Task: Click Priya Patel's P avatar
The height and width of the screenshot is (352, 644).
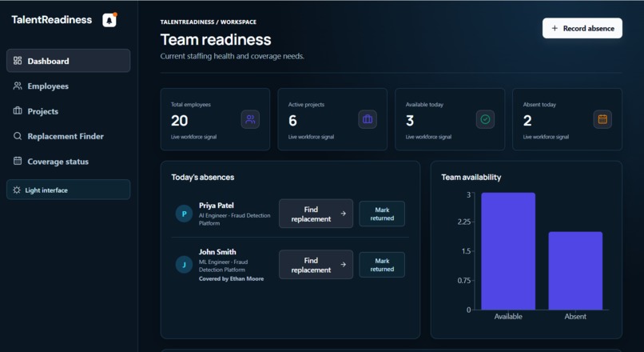Action: click(184, 214)
